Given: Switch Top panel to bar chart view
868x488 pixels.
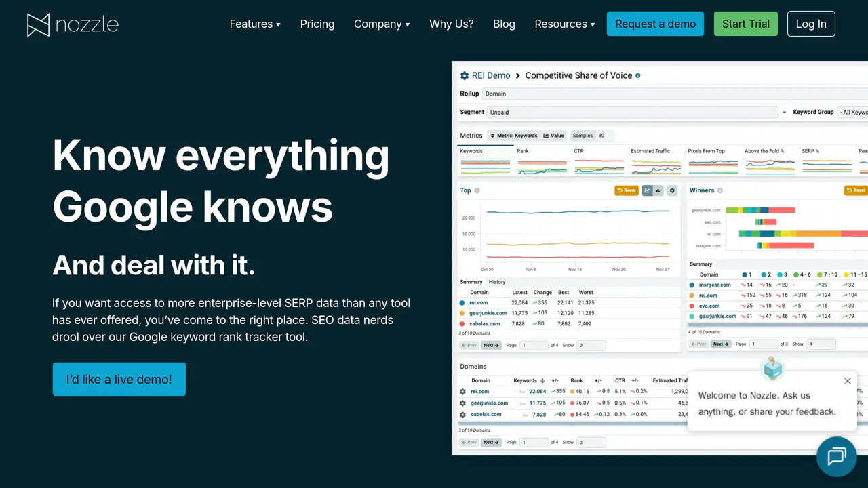Looking at the screenshot, I should 659,190.
